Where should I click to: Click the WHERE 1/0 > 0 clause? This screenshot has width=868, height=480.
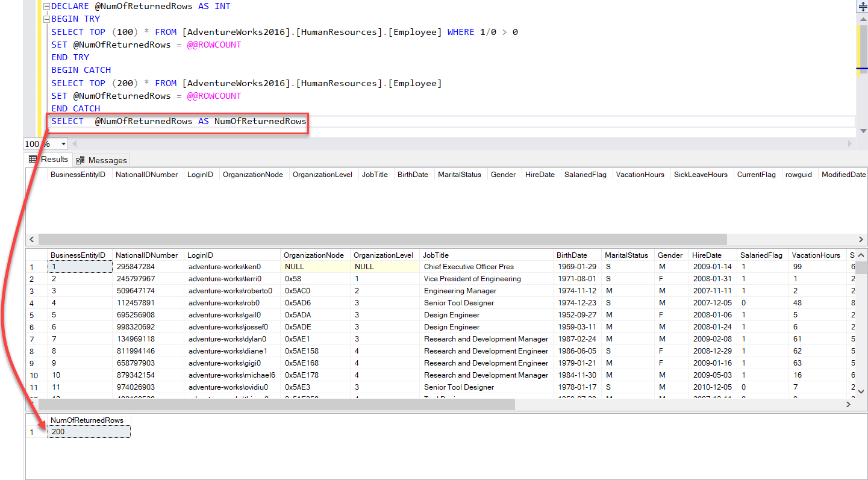(x=482, y=32)
